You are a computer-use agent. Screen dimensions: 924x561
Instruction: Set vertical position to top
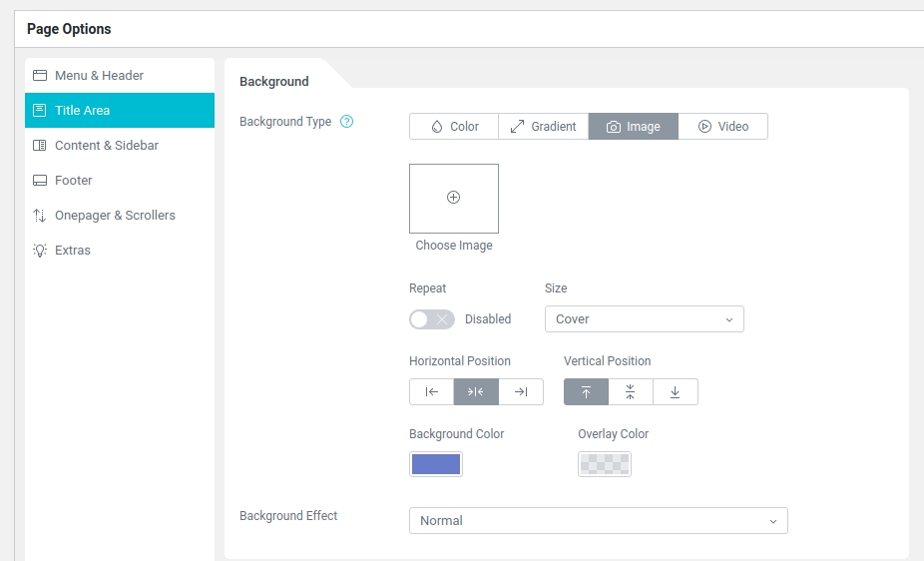pyautogui.click(x=586, y=392)
